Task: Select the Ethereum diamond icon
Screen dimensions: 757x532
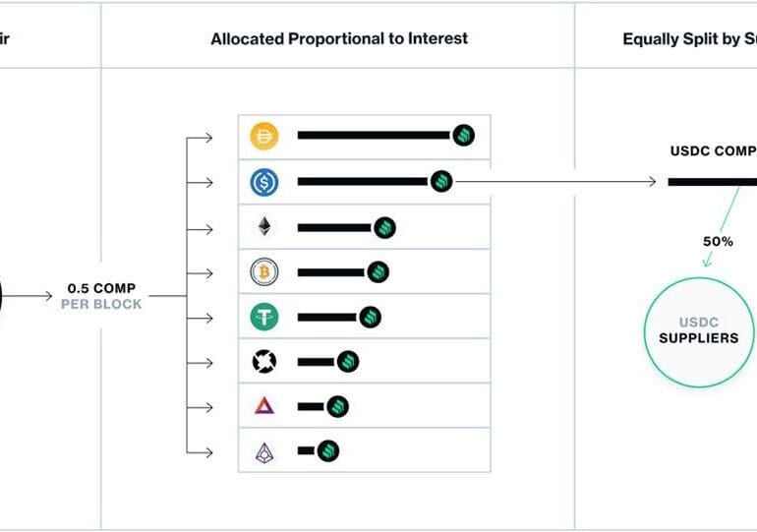Action: [264, 226]
